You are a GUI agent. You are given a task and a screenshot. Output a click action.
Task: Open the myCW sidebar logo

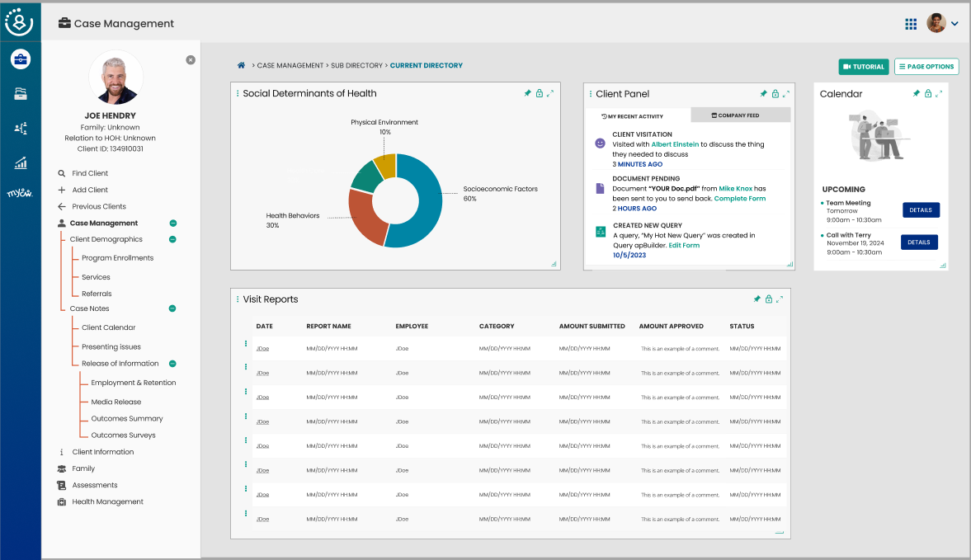tap(20, 193)
